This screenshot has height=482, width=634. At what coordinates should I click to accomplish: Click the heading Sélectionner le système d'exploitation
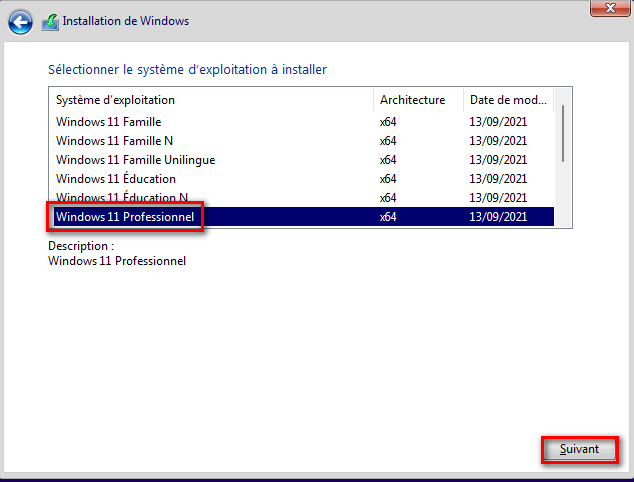coord(187,70)
